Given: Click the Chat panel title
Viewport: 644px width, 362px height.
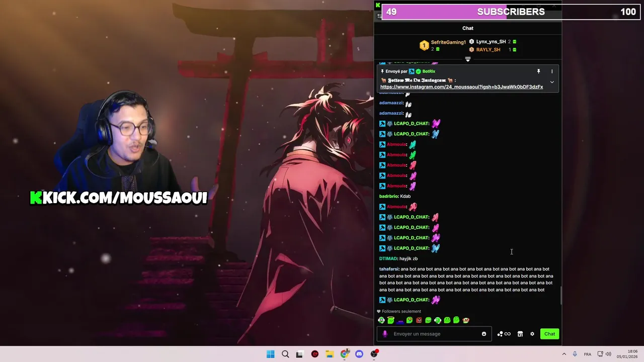Looking at the screenshot, I should (468, 28).
